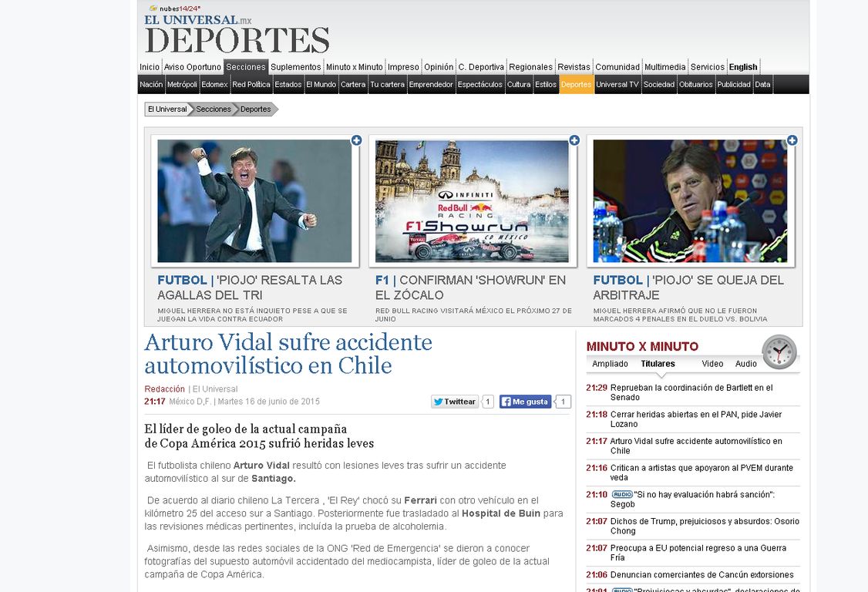
Task: Open El Mundo section
Action: click(x=321, y=84)
